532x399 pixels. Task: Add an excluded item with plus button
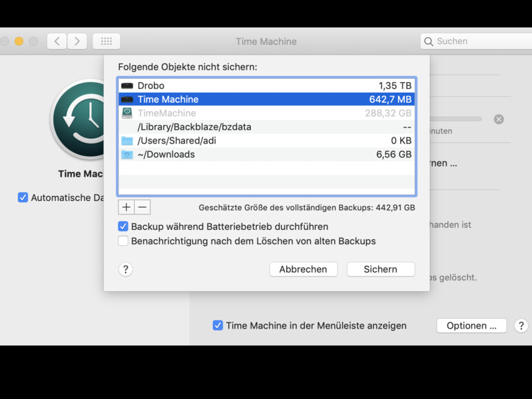tap(126, 207)
